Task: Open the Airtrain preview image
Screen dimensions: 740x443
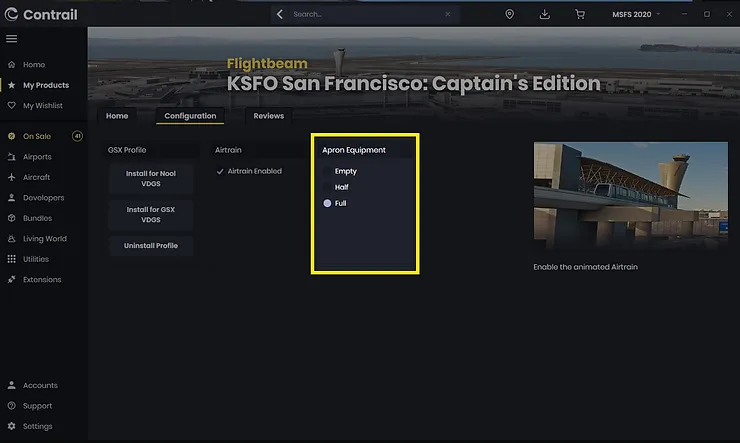Action: pyautogui.click(x=631, y=195)
